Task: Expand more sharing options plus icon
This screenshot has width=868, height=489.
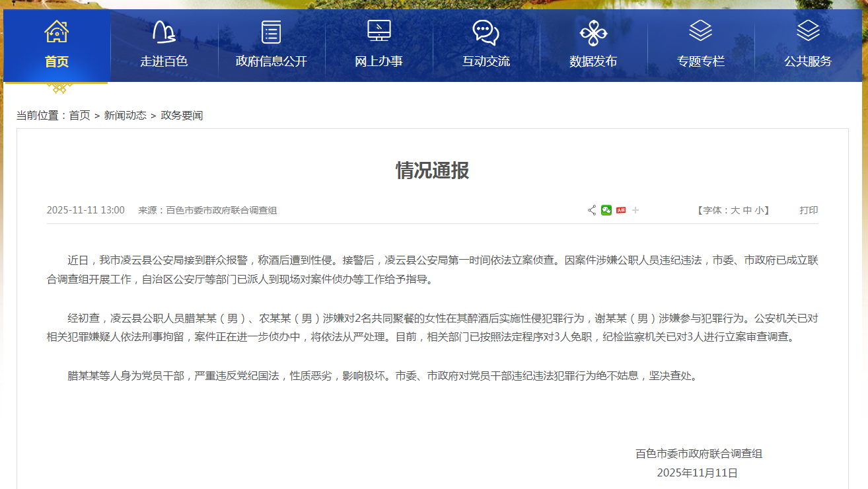Action: click(635, 210)
